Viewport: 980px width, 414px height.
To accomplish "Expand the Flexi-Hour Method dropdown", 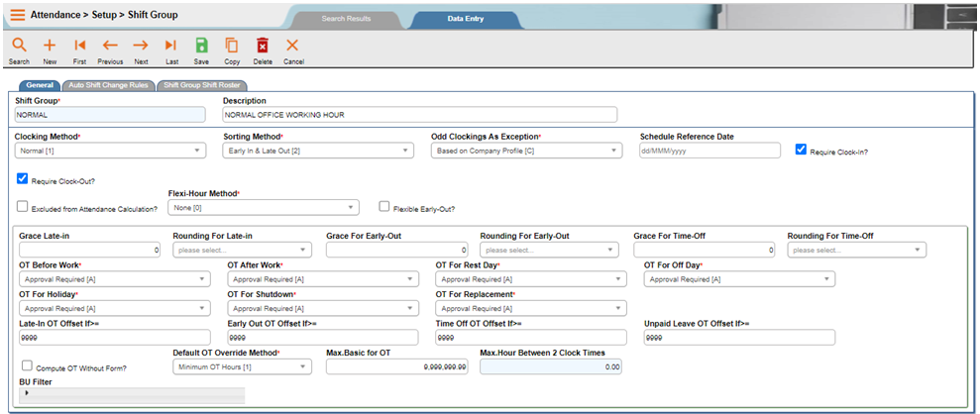I will coord(263,207).
